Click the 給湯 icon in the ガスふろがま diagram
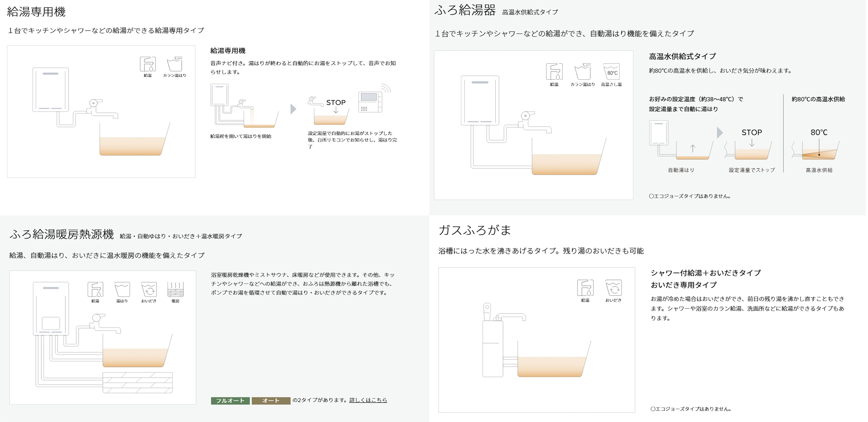 pyautogui.click(x=585, y=288)
